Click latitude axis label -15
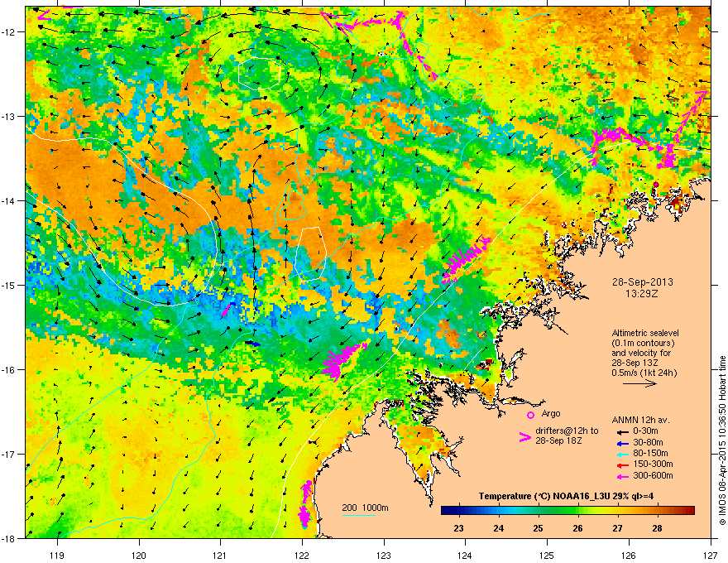 (x=9, y=285)
